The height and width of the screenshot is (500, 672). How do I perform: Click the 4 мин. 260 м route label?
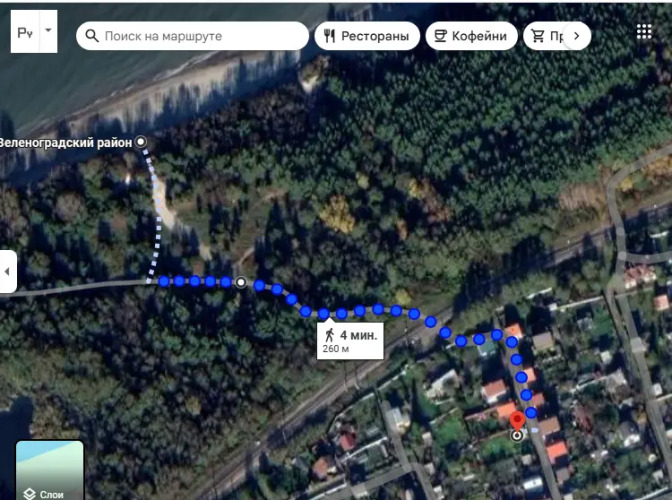point(350,341)
